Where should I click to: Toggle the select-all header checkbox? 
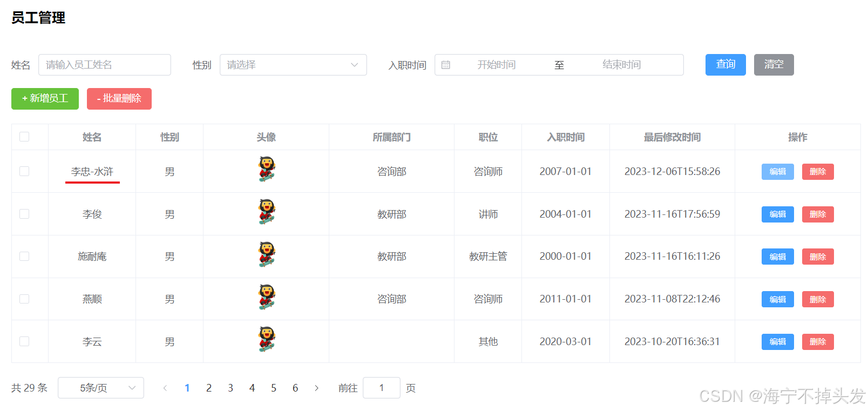24,137
